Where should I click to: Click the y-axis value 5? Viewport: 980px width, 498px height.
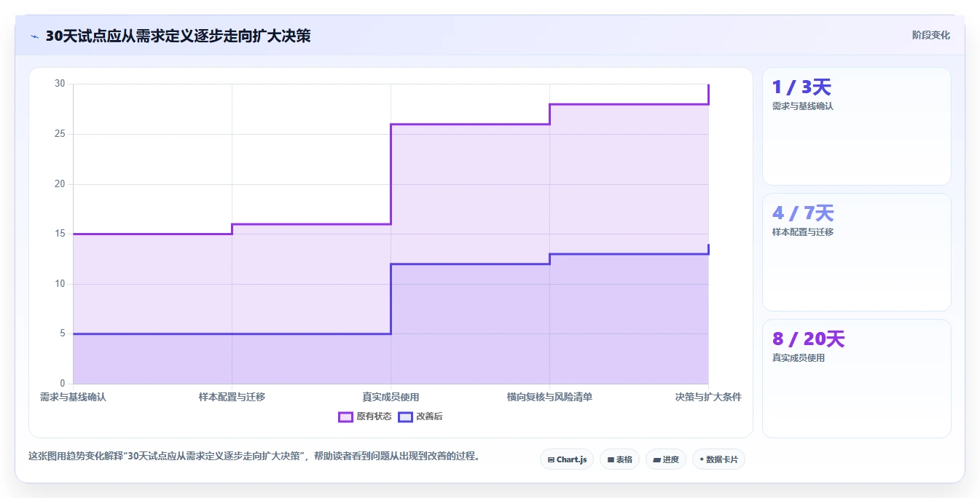coord(62,333)
